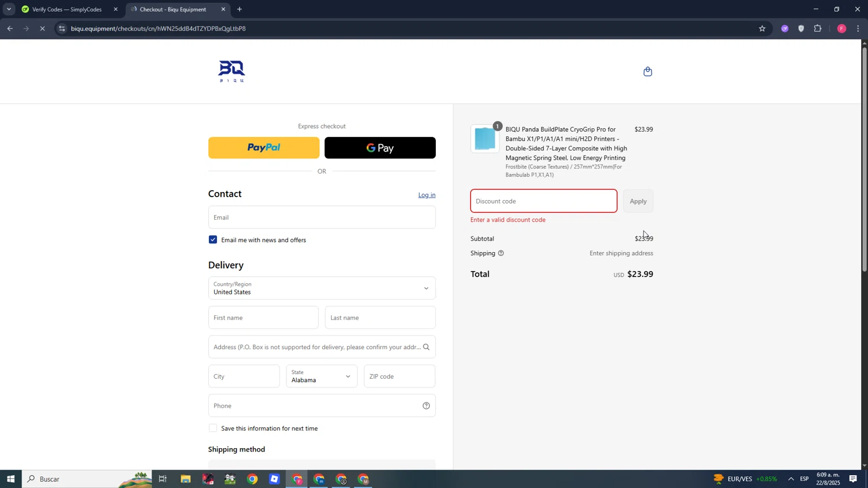Click the Apply discount button
Image resolution: width=868 pixels, height=488 pixels.
638,201
